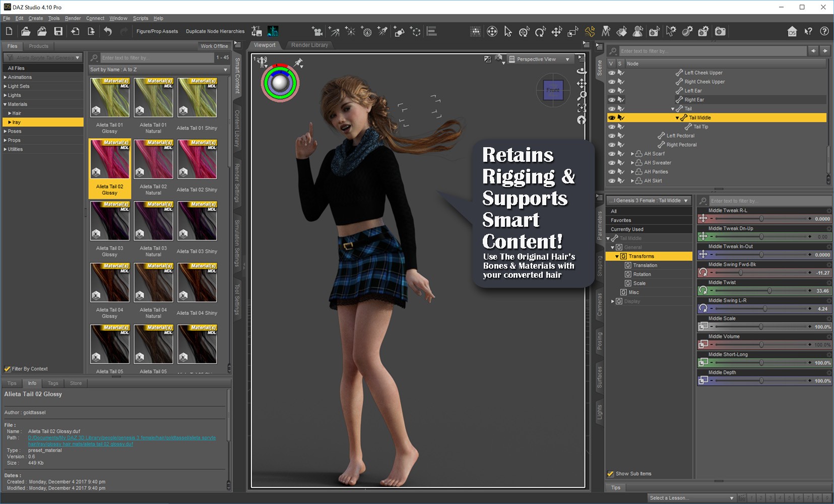Screen dimensions: 834x504
Task: Expand the AH Scarf tree node
Action: pyautogui.click(x=632, y=154)
